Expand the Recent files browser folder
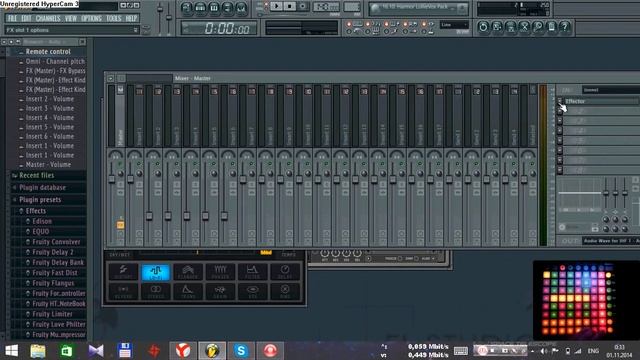 pyautogui.click(x=36, y=176)
